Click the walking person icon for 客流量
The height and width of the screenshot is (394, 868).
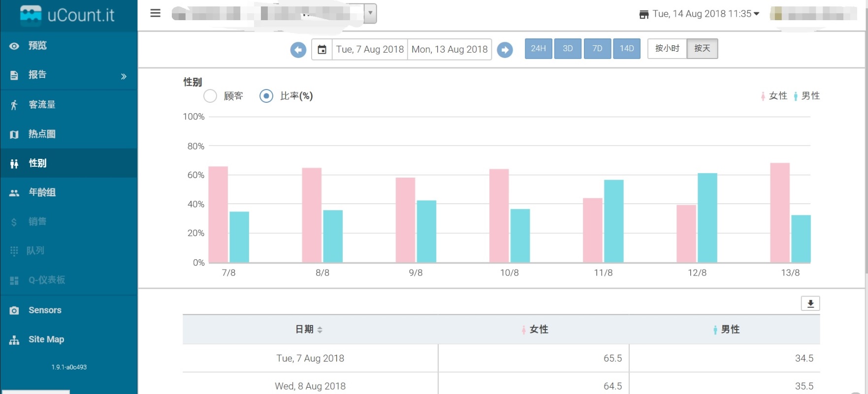coord(14,105)
